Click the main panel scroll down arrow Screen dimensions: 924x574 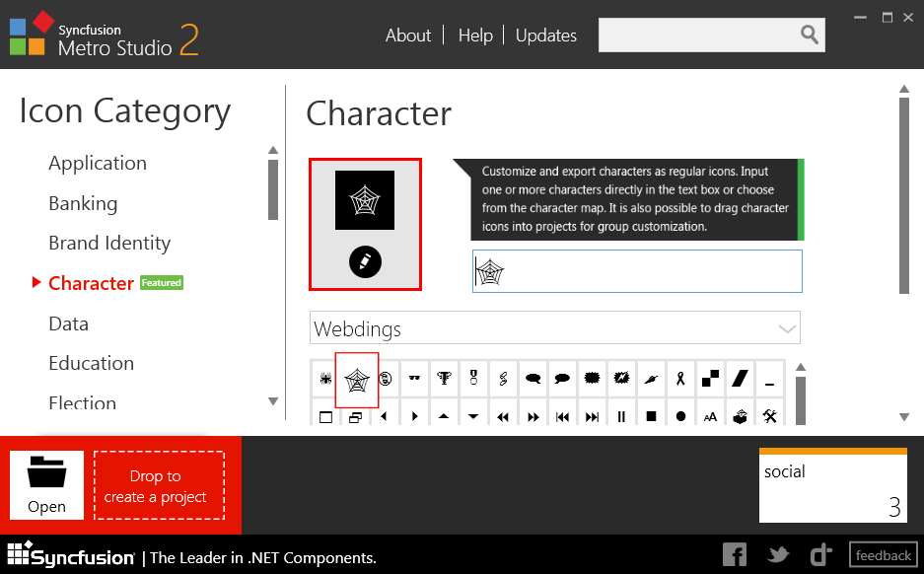pos(904,416)
